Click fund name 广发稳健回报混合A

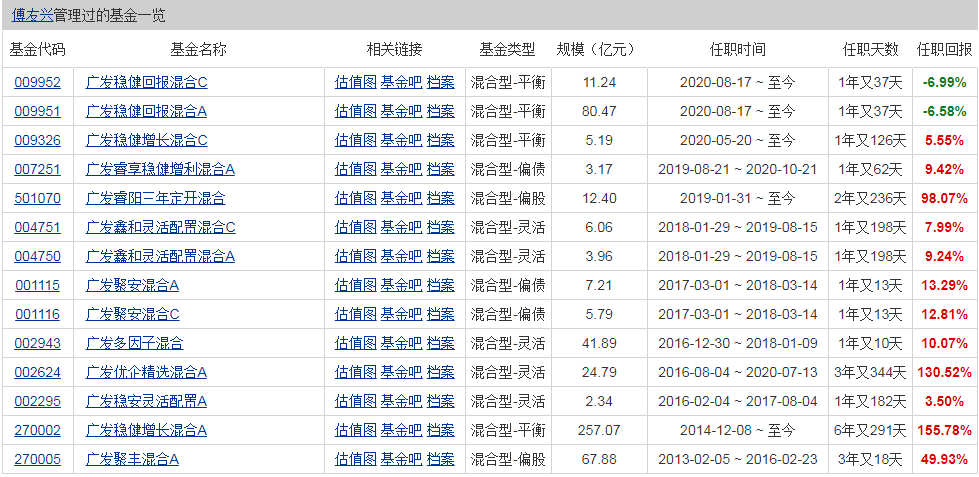pos(147,111)
